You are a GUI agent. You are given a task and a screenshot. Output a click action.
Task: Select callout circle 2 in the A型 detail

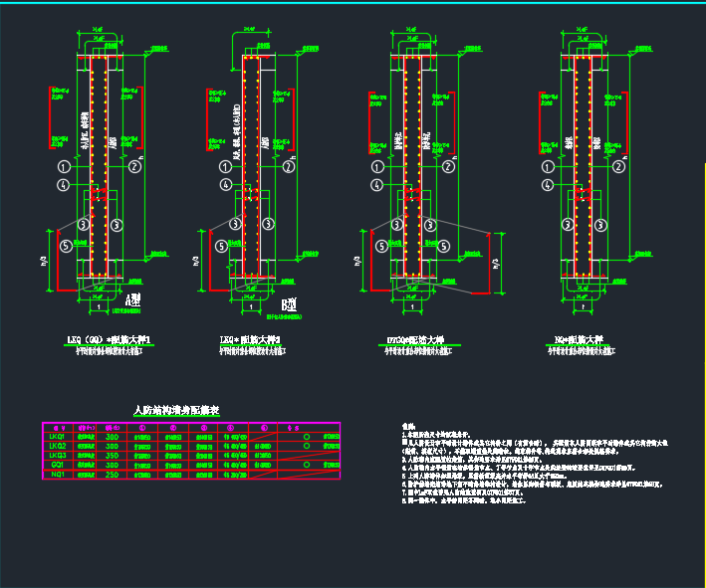(134, 167)
